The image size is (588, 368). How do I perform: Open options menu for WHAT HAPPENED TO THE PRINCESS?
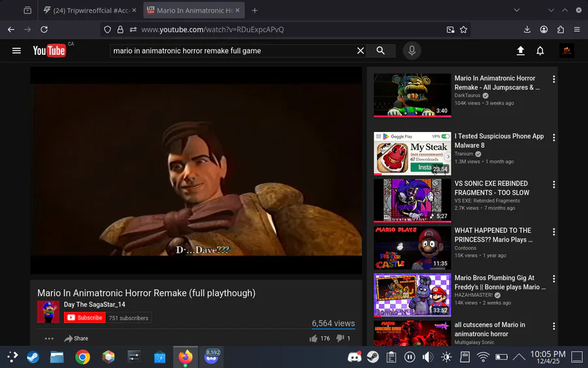point(554,232)
